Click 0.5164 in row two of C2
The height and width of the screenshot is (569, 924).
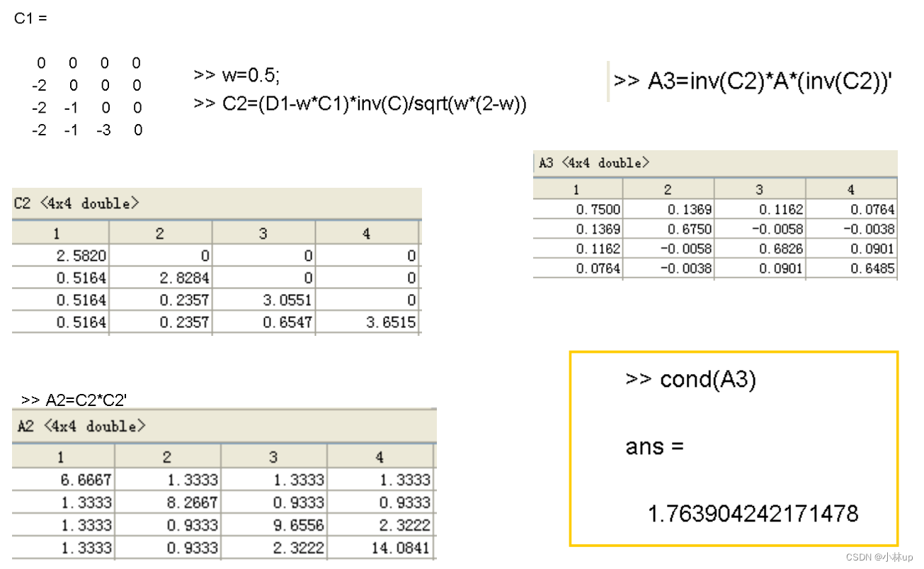pyautogui.click(x=60, y=278)
